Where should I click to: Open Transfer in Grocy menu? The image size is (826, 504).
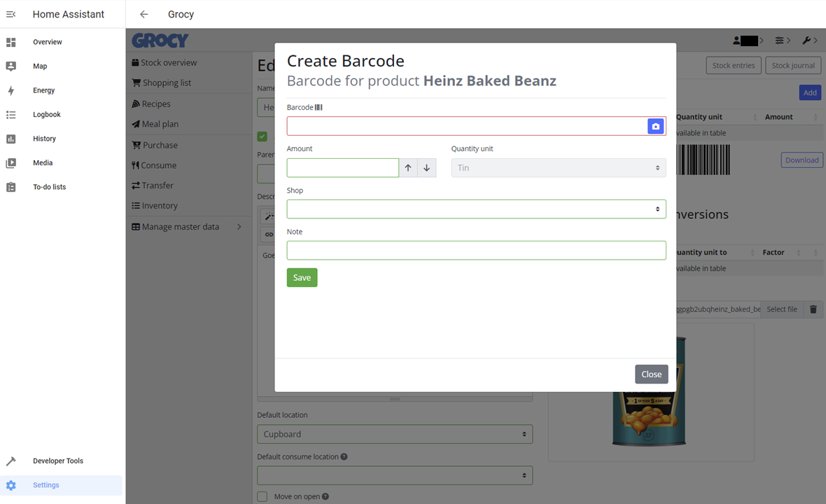(153, 186)
